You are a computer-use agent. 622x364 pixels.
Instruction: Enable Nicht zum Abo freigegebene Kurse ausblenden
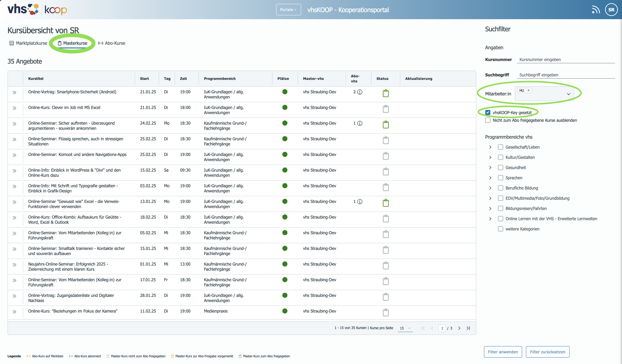point(488,120)
